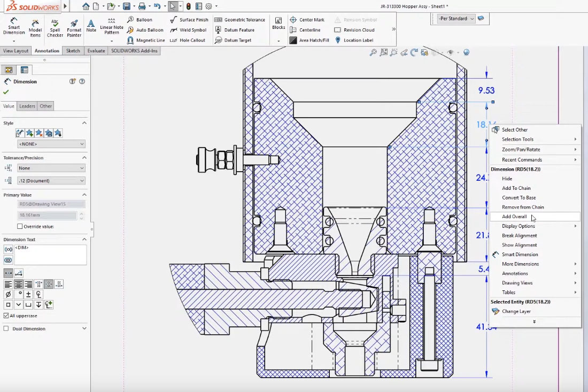This screenshot has width=588, height=392.
Task: Place a Center Mark
Action: click(x=307, y=19)
